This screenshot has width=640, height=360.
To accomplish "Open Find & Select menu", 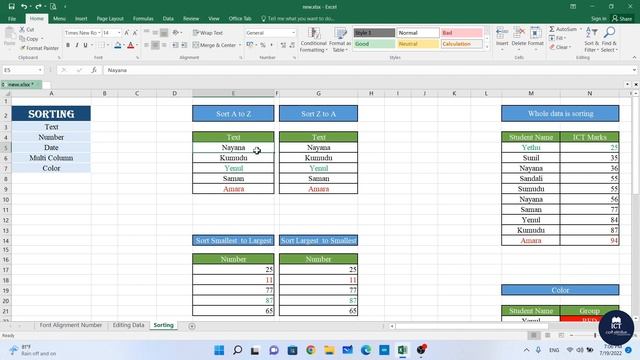I will [x=609, y=40].
